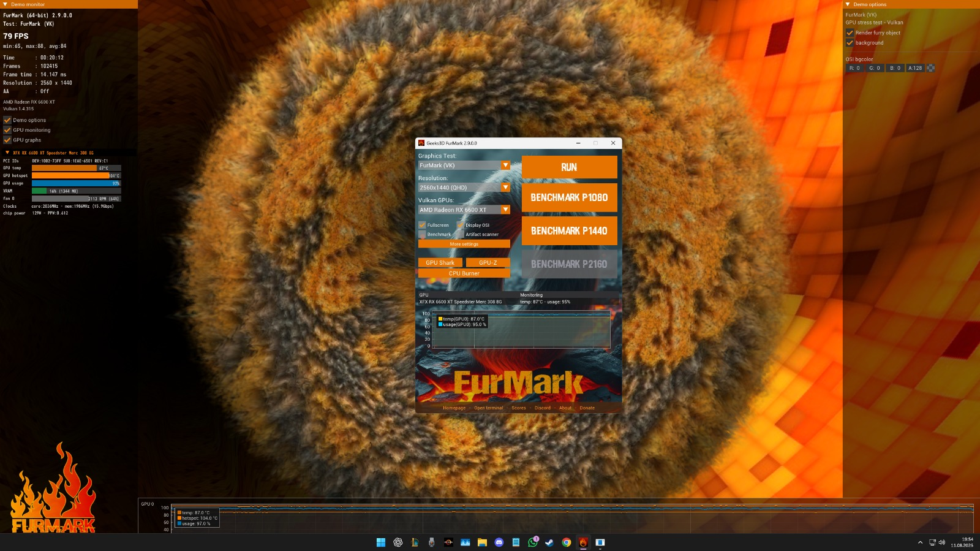Click the G: 0 color field
The width and height of the screenshot is (980, 551).
point(875,68)
